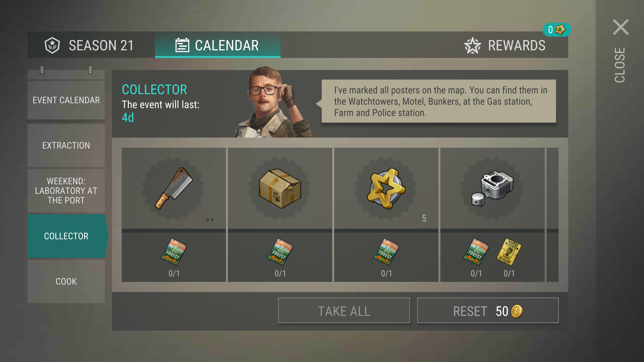Select the engine cylinder part reward

click(492, 188)
